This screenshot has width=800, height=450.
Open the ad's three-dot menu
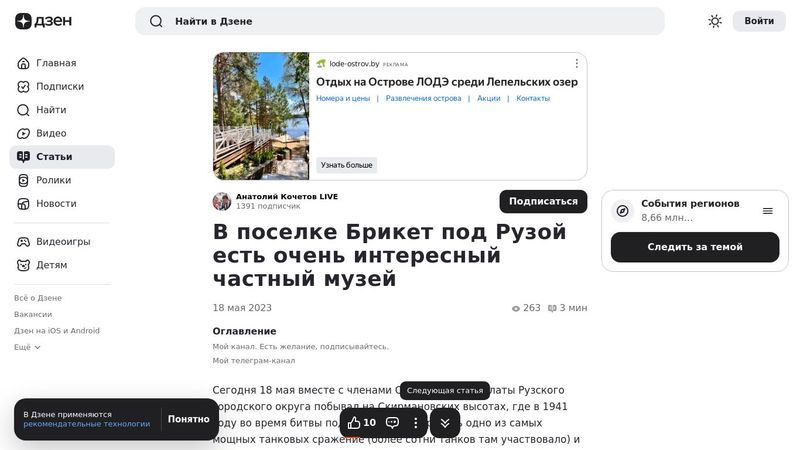(576, 63)
